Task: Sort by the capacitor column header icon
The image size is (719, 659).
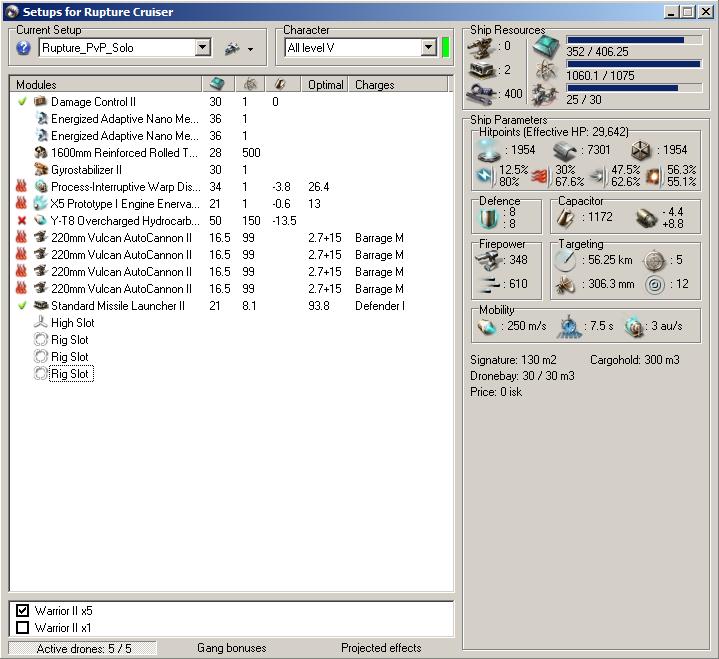Action: point(280,84)
